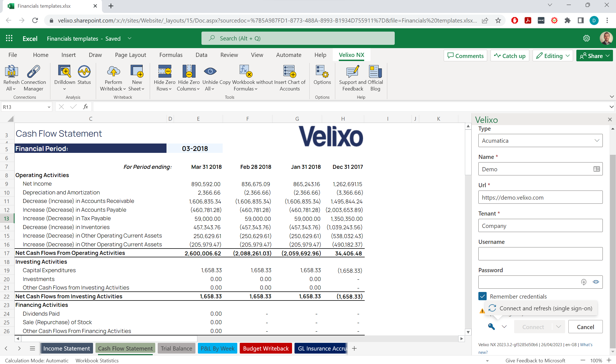
Task: Click Workbook Statistics in status bar
Action: [x=97, y=360]
